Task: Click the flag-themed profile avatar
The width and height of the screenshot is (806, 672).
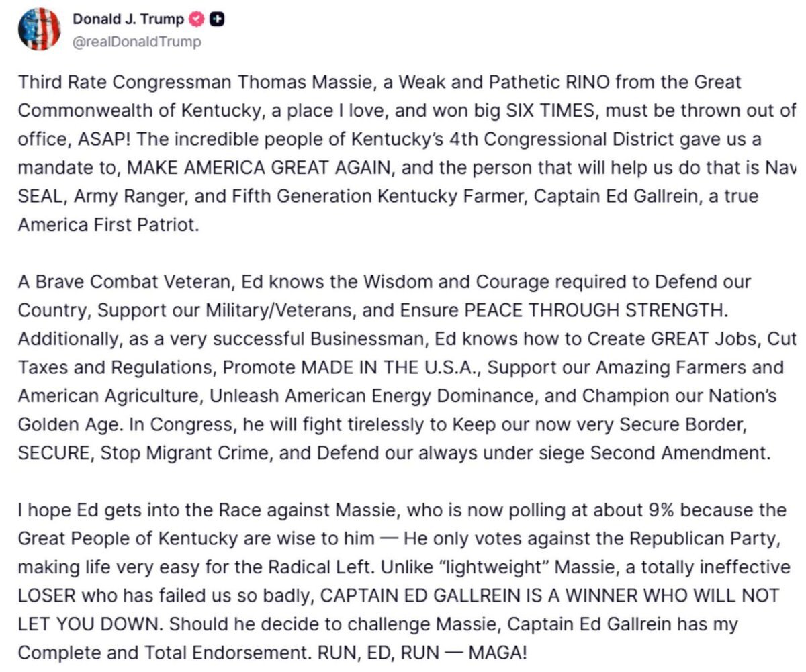Action: pyautogui.click(x=40, y=30)
